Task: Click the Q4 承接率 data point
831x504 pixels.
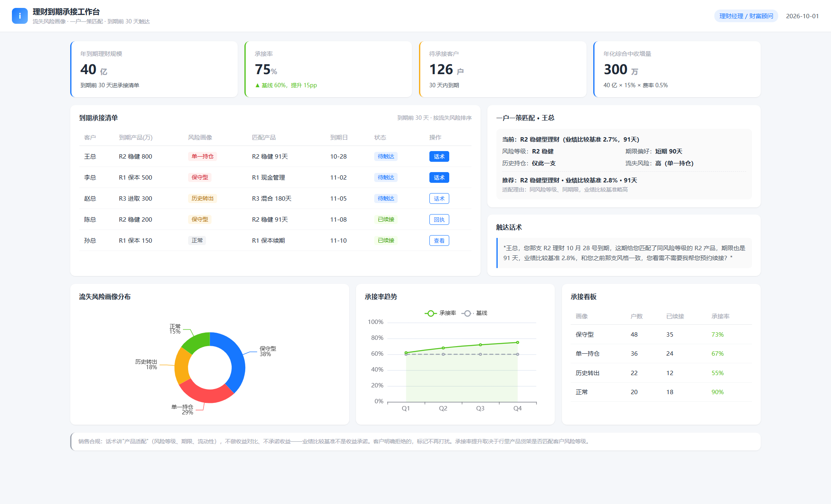Action: click(517, 342)
